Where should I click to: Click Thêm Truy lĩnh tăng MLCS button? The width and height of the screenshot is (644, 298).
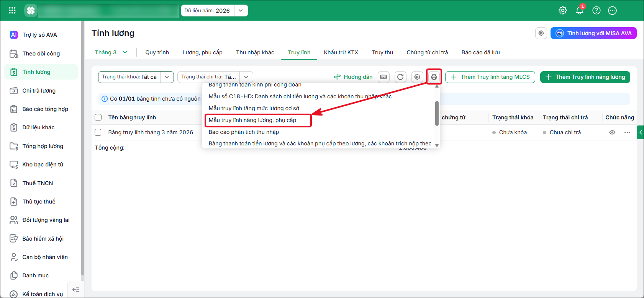[490, 77]
